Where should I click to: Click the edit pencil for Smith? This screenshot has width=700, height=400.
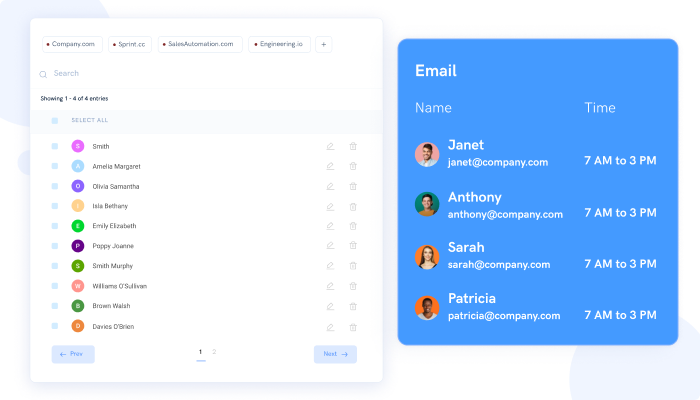pos(330,146)
